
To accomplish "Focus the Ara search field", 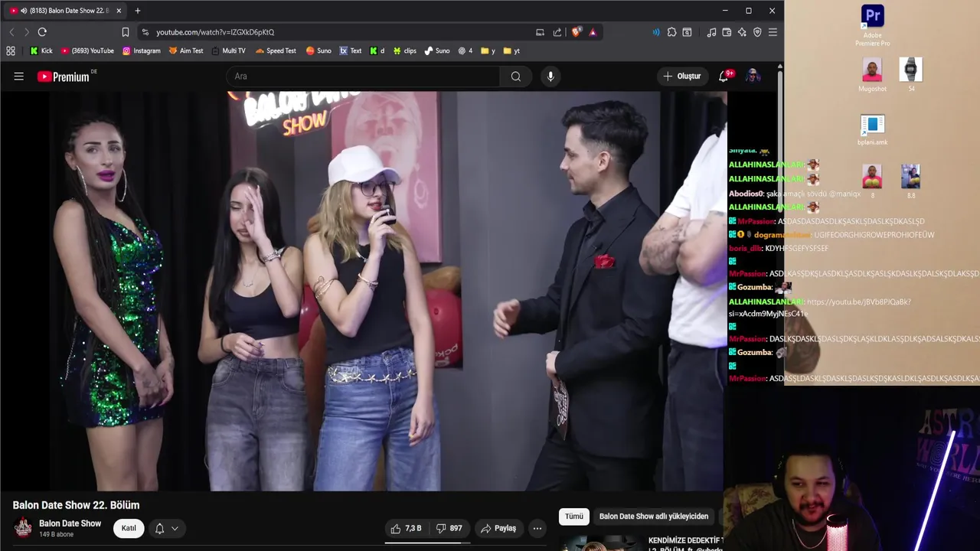I will (363, 76).
